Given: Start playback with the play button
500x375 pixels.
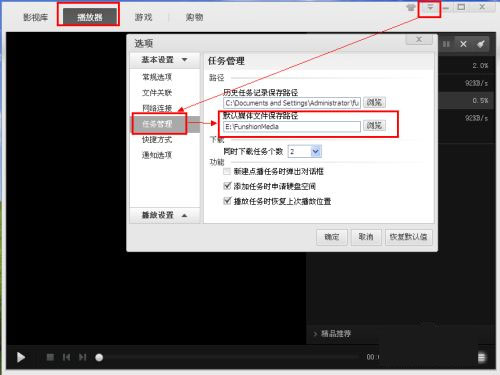Looking at the screenshot, I should coord(21,357).
